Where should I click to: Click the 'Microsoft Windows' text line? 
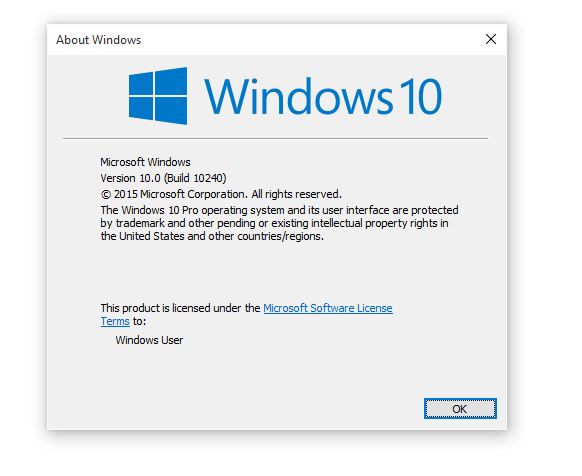[145, 162]
